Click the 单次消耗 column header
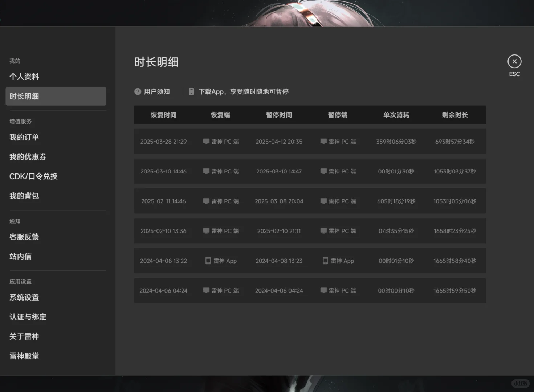 pos(396,115)
